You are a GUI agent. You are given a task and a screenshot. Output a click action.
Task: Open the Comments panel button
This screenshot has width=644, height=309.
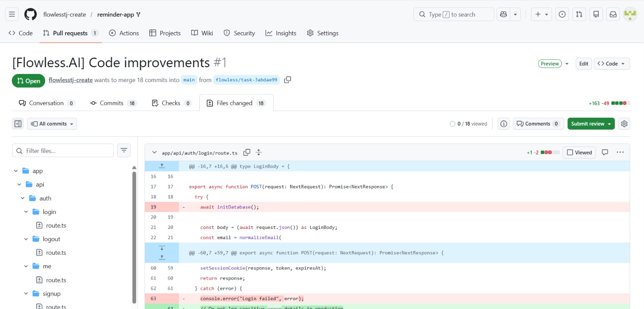click(538, 124)
